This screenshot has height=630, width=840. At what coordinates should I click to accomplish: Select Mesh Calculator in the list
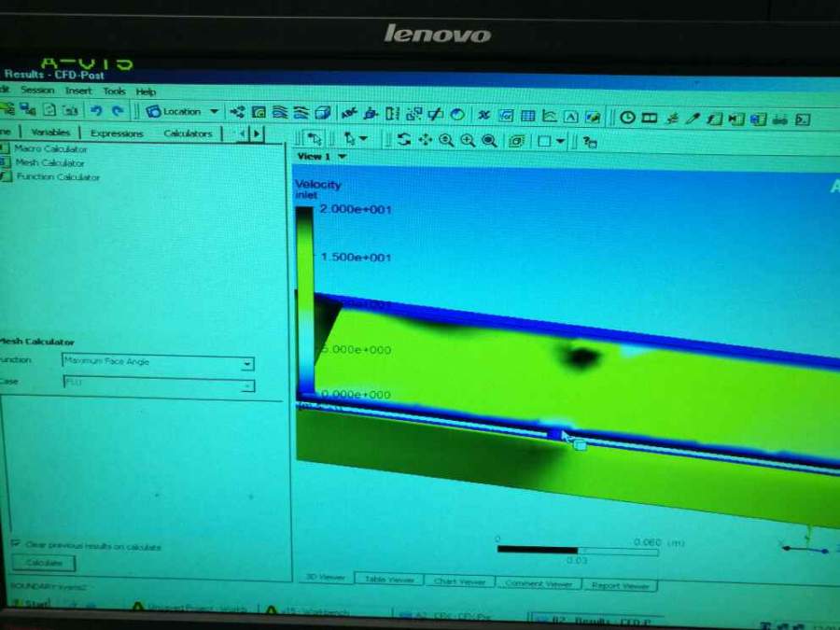pyautogui.click(x=49, y=162)
